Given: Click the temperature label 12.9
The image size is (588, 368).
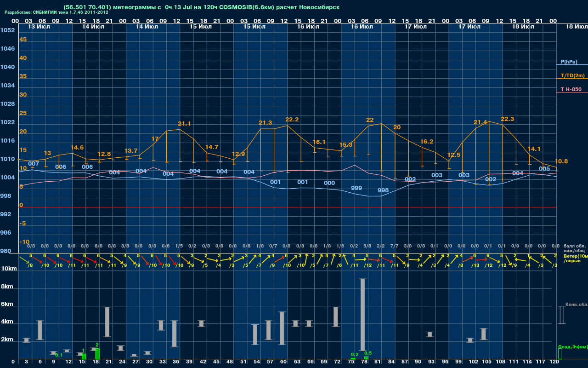Looking at the screenshot, I should pyautogui.click(x=238, y=154).
